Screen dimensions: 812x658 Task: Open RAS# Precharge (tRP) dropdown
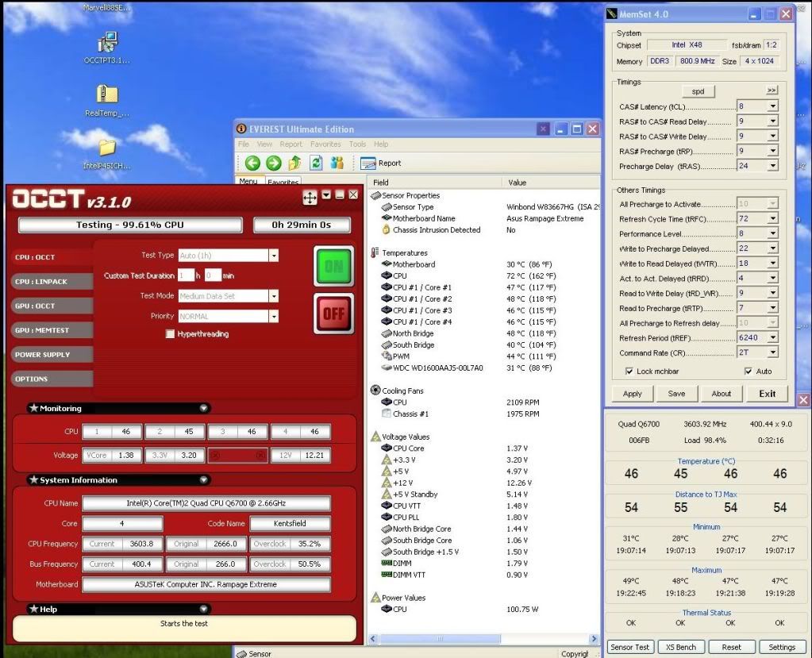772,151
